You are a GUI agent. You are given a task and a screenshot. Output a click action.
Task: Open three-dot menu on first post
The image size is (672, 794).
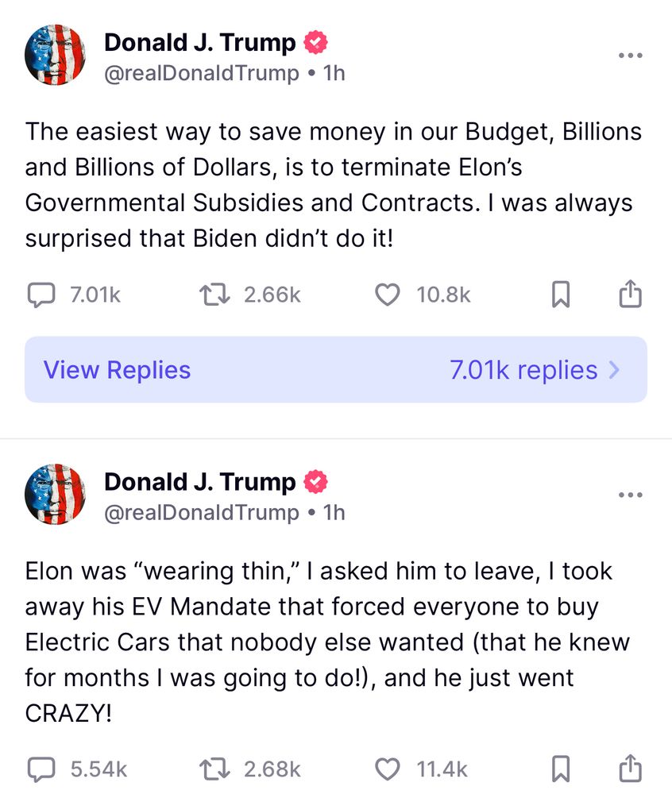[631, 56]
